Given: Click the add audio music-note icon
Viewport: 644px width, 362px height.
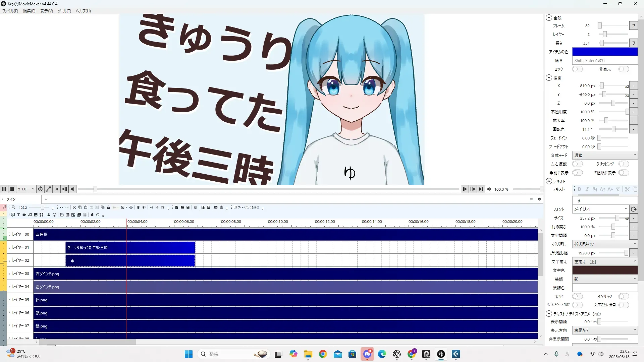Looking at the screenshot, I should [30, 215].
